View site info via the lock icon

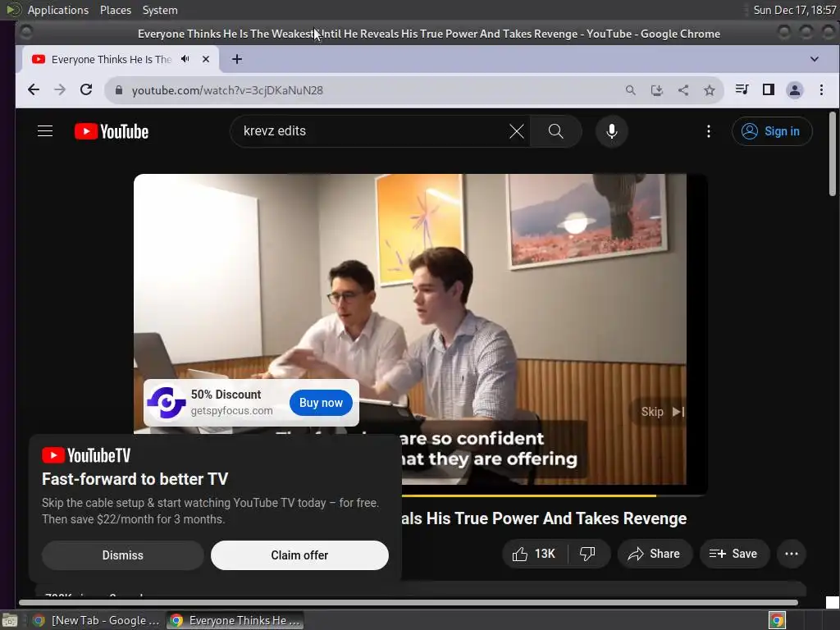tap(119, 90)
